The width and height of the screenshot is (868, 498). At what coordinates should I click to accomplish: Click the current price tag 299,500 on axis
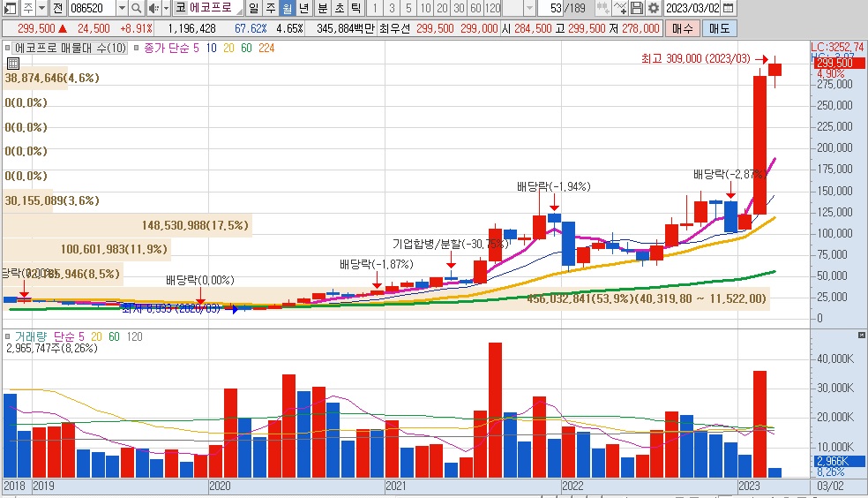pos(839,64)
